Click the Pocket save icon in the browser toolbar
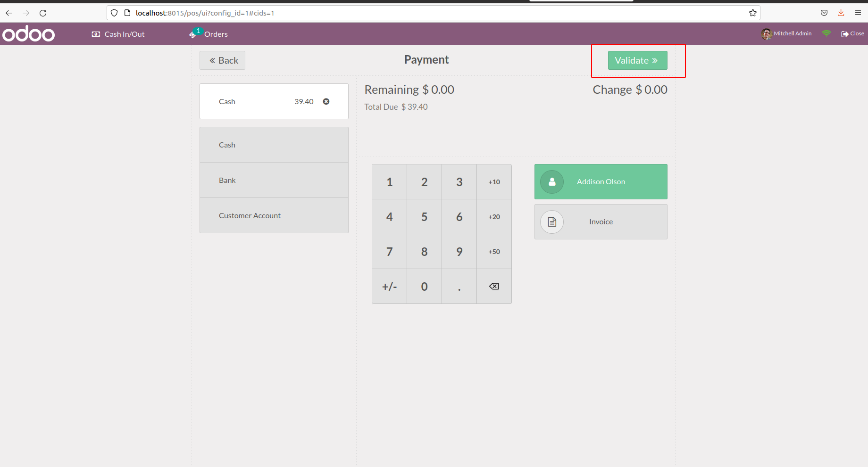868x467 pixels. click(x=824, y=13)
